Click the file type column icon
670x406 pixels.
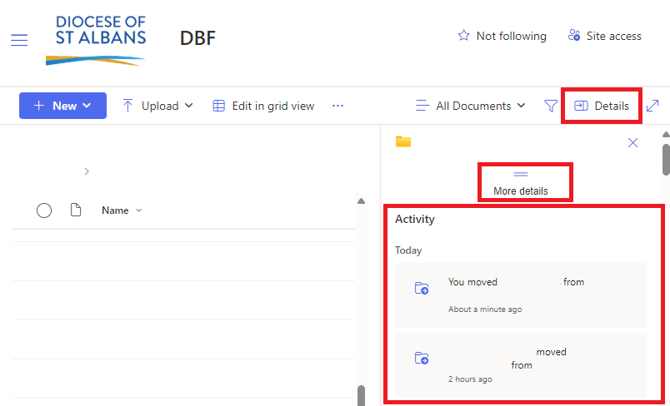pyautogui.click(x=75, y=210)
